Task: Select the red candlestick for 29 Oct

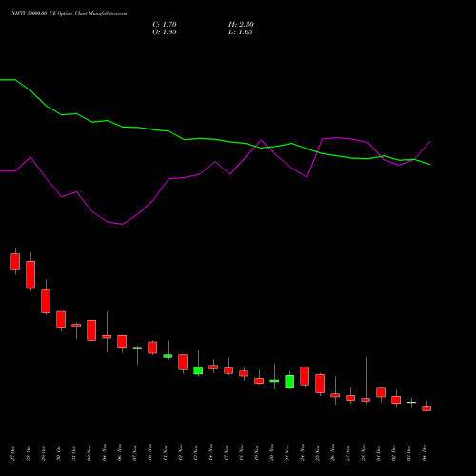Action: tap(46, 301)
